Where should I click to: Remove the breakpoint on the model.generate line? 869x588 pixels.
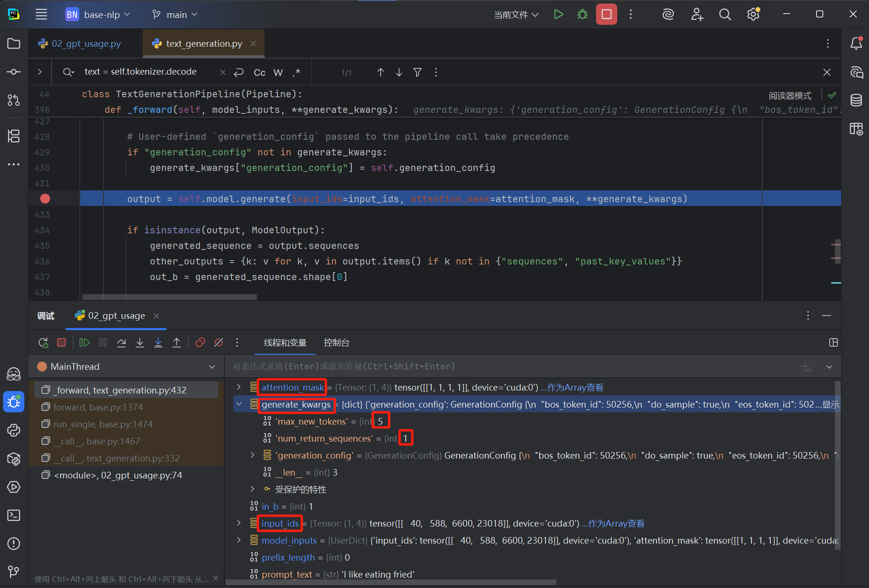click(45, 199)
